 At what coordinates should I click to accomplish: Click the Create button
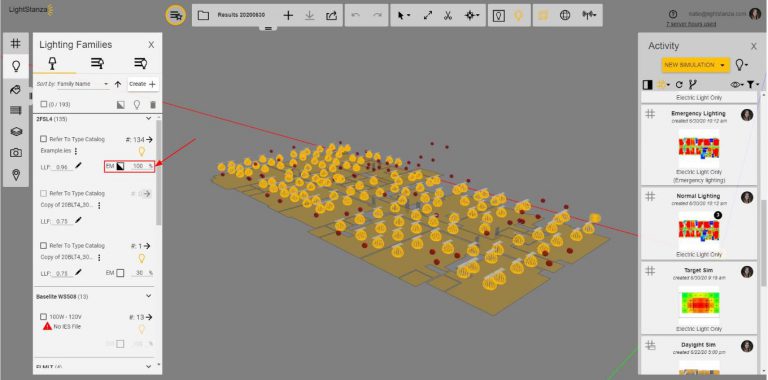pyautogui.click(x=143, y=84)
